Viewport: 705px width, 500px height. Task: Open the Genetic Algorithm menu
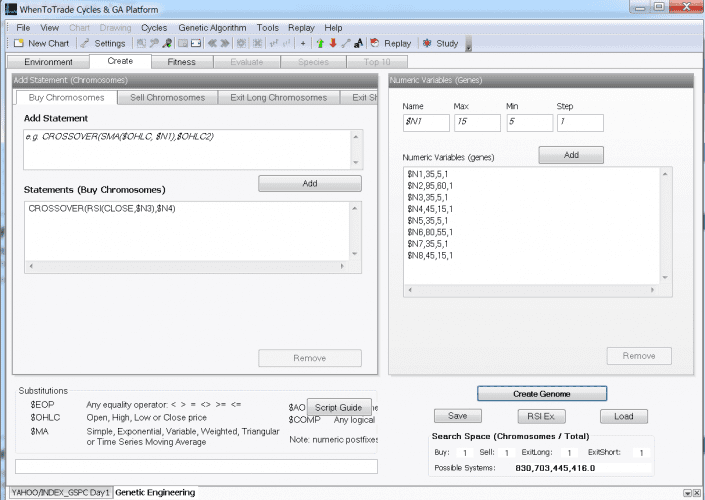click(212, 27)
